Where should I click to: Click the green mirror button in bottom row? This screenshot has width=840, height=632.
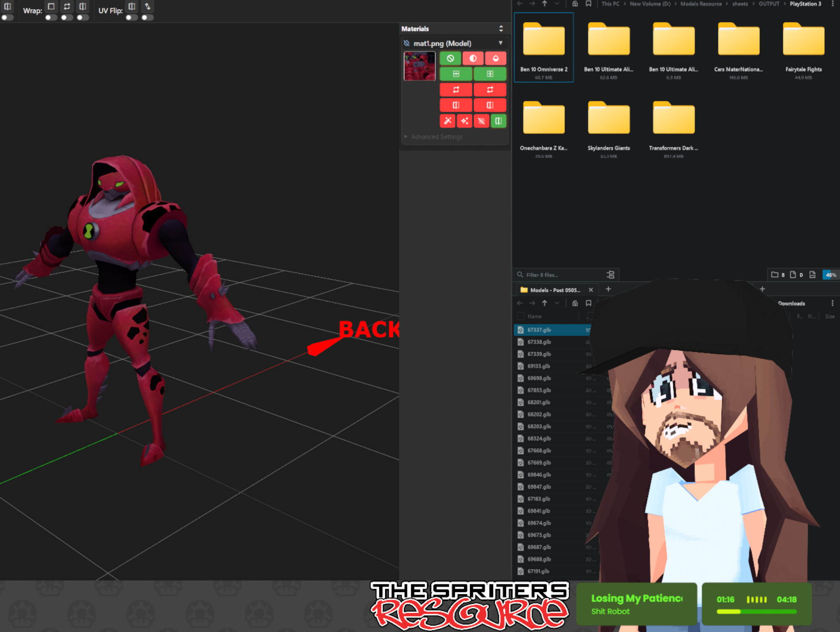499,121
